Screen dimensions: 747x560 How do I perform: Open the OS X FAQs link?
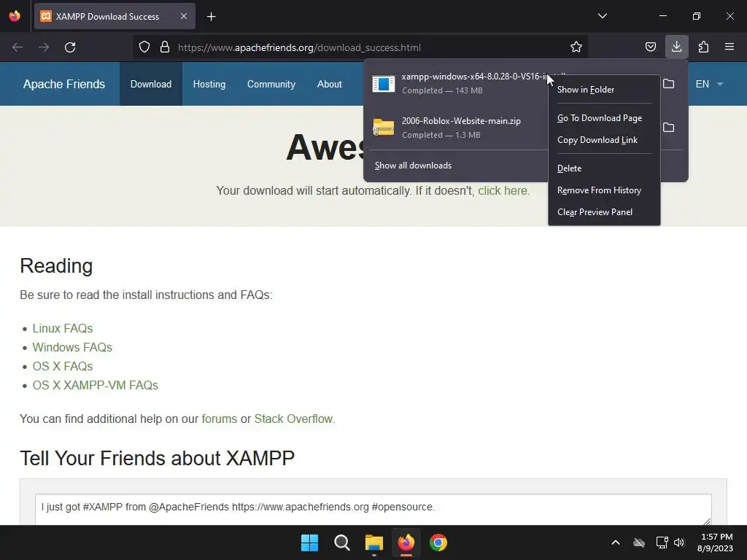click(63, 367)
